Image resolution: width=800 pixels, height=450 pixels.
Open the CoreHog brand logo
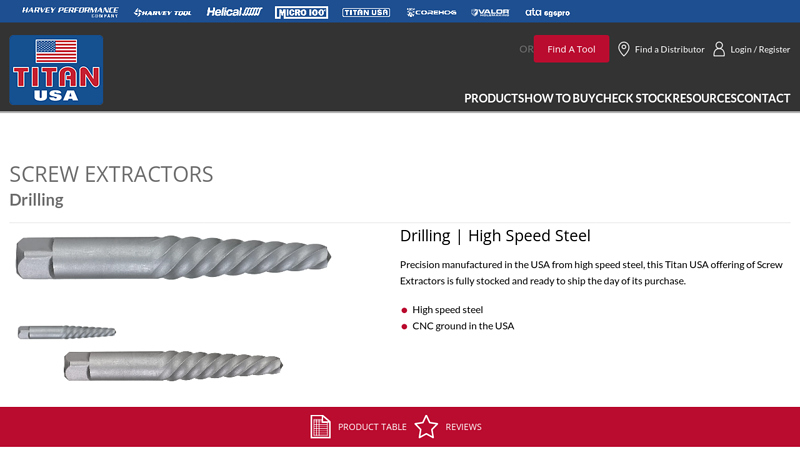point(431,12)
